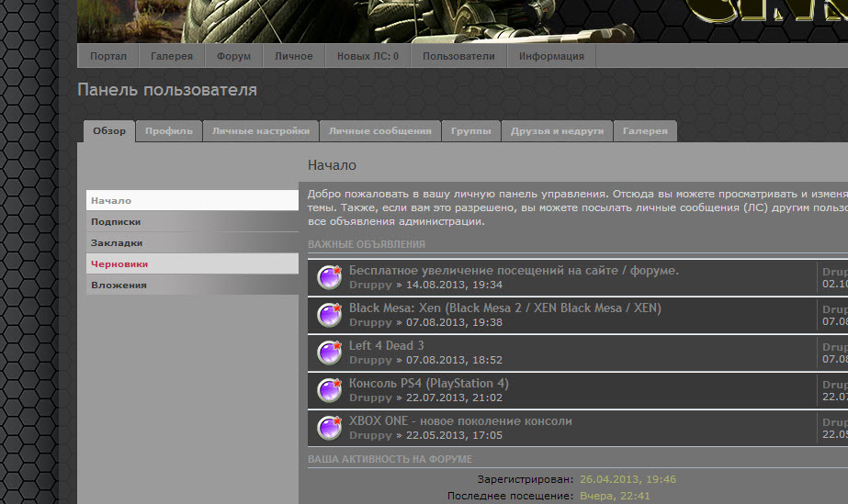Go to Галерея in top navigation bar
The height and width of the screenshot is (504, 848).
point(172,56)
